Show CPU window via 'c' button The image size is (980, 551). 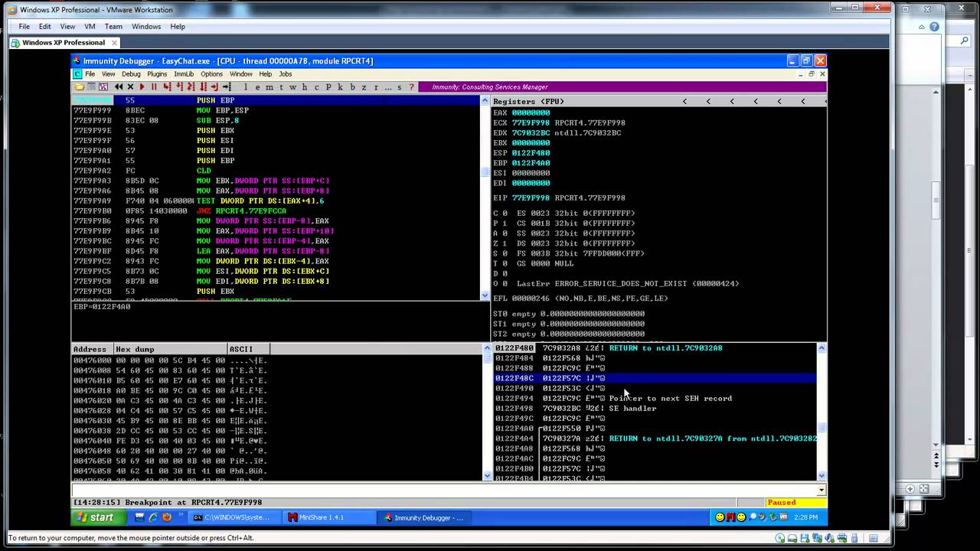(x=317, y=87)
